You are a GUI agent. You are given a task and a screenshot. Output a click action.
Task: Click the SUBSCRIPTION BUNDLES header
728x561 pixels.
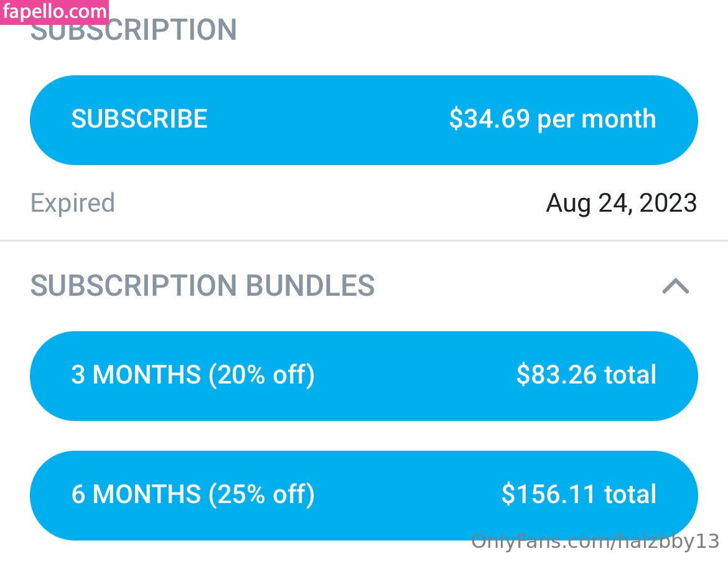coord(202,286)
